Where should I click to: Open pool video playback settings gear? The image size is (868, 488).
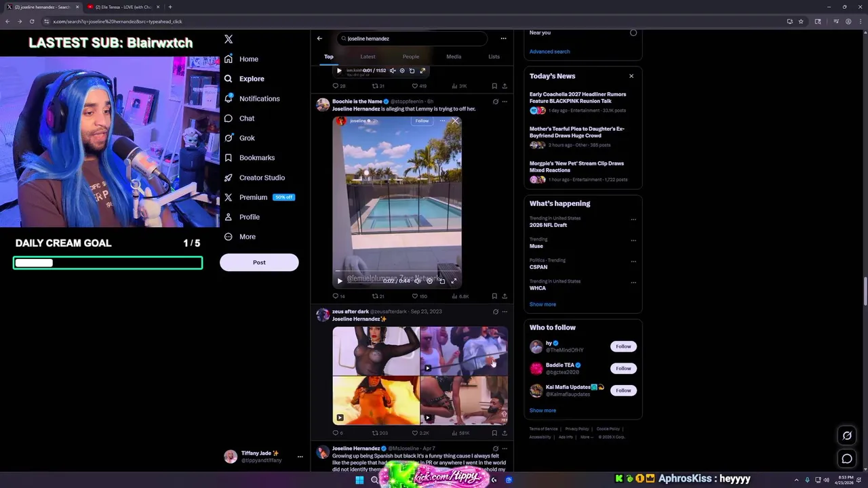pos(429,281)
